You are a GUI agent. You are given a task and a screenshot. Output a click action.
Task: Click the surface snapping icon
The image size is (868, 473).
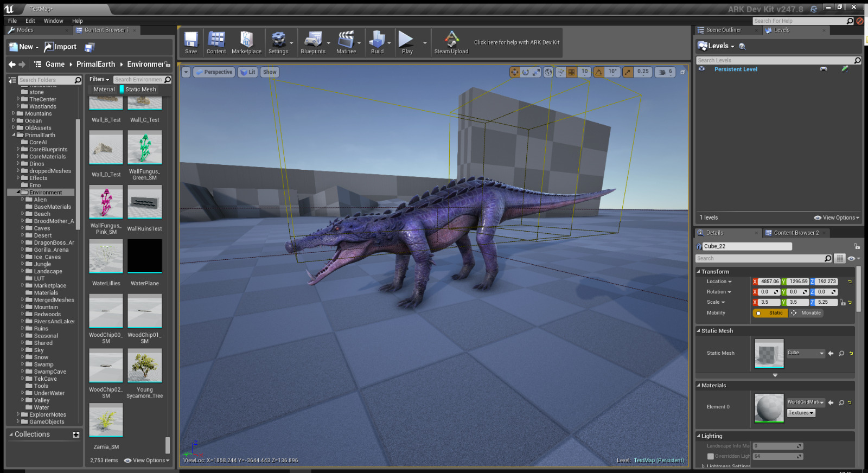click(x=560, y=72)
